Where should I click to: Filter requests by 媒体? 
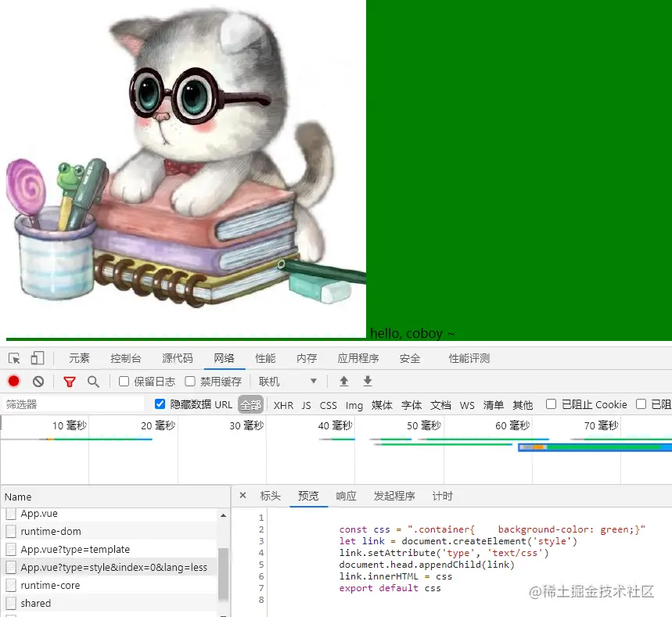click(382, 405)
